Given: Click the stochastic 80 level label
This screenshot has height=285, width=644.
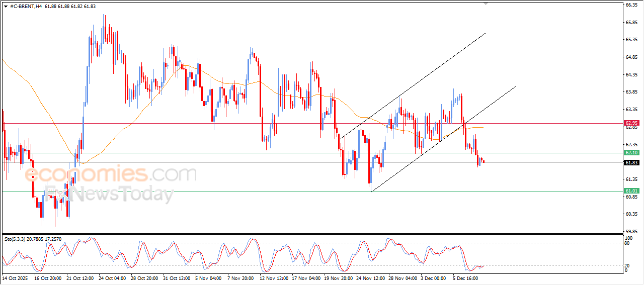Looking at the screenshot, I should pos(627,243).
